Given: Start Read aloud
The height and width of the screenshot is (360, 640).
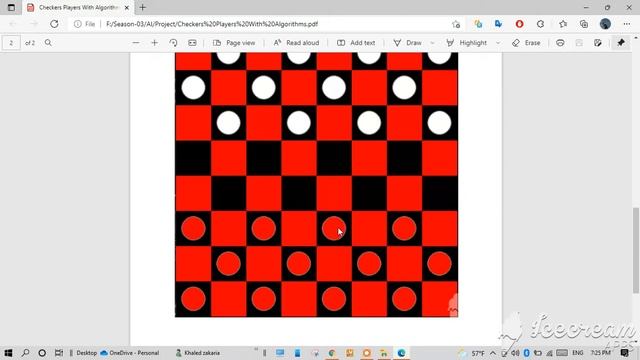Looking at the screenshot, I should [x=296, y=43].
